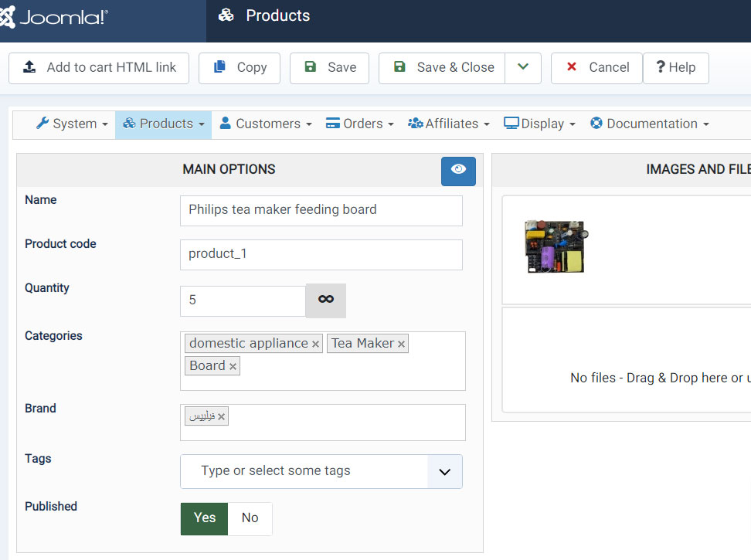The width and height of the screenshot is (751, 560).
Task: Click the No files drag and drop area
Action: (627, 360)
